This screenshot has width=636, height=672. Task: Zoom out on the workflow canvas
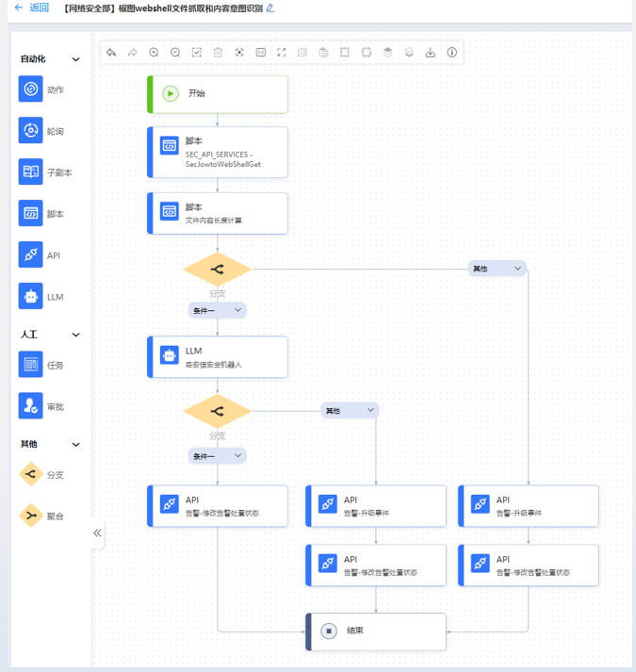[x=175, y=53]
